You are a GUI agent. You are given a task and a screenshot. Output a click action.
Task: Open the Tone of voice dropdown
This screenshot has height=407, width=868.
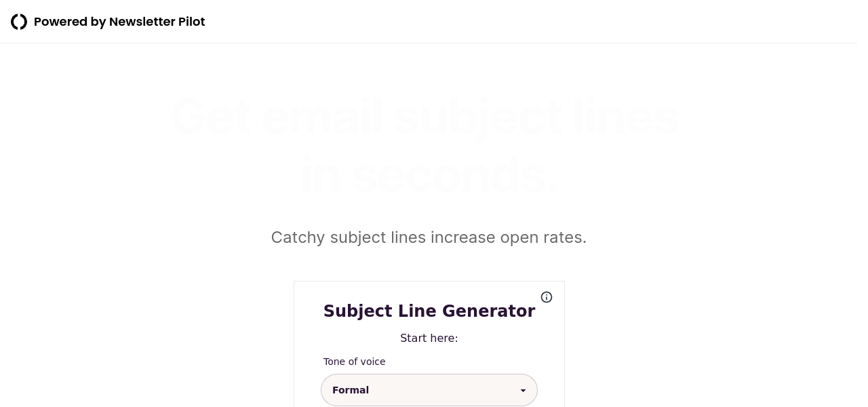tap(429, 390)
